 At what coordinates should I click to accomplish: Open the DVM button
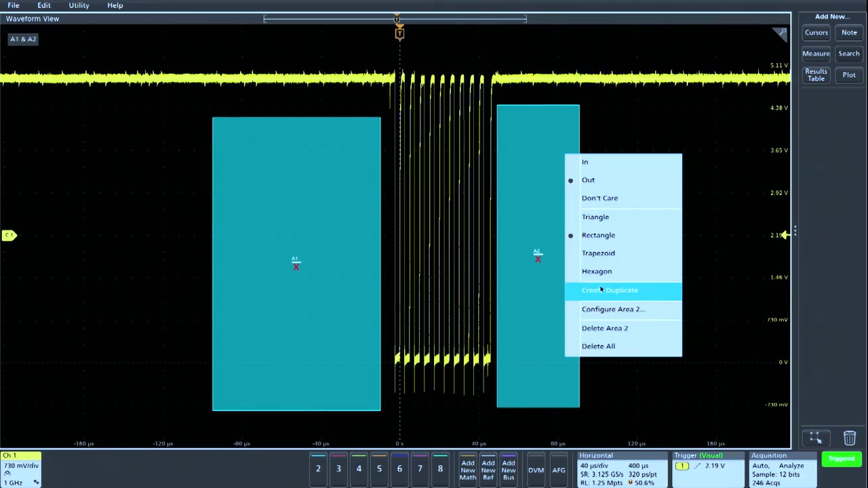[536, 470]
